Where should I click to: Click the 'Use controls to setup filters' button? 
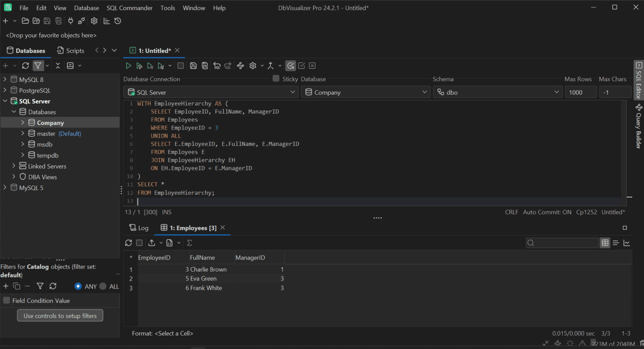[60, 315]
